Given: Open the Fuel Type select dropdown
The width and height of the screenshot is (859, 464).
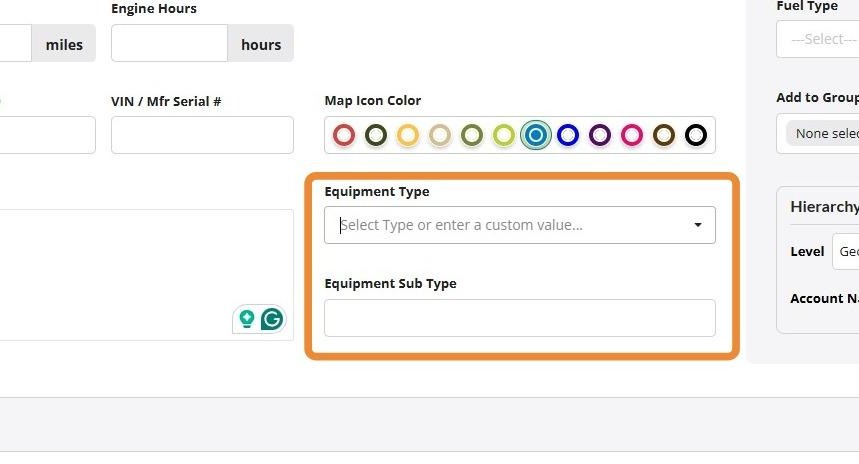Looking at the screenshot, I should pos(817,39).
